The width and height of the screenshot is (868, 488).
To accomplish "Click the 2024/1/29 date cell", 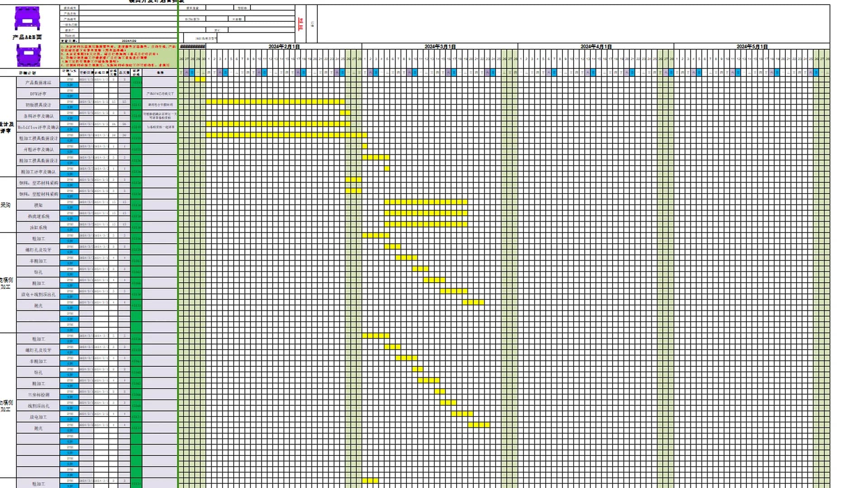I will click(x=129, y=41).
